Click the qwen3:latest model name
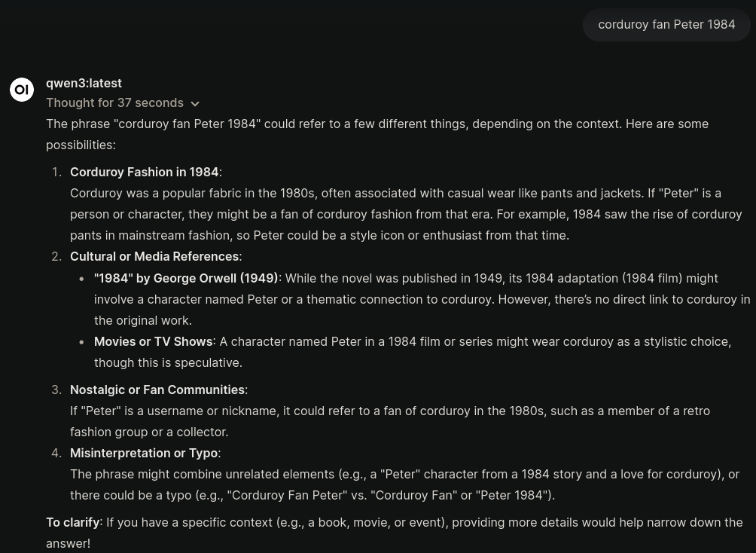756x553 pixels. pyautogui.click(x=84, y=83)
